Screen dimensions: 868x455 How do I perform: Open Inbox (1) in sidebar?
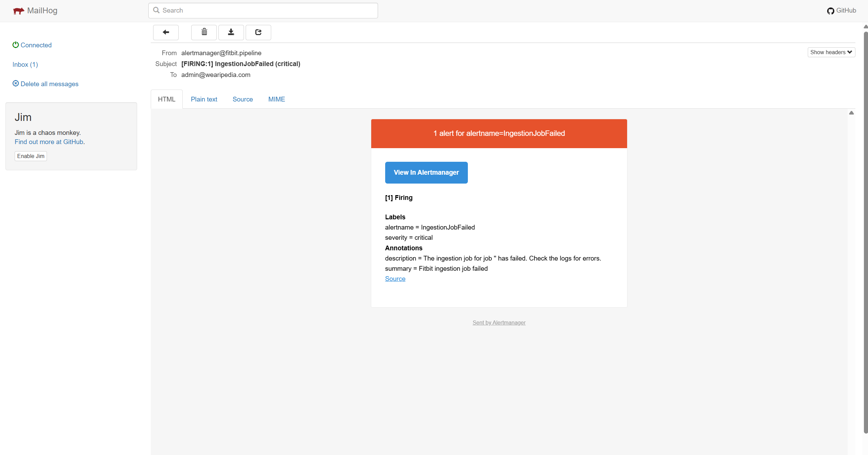[x=25, y=64]
